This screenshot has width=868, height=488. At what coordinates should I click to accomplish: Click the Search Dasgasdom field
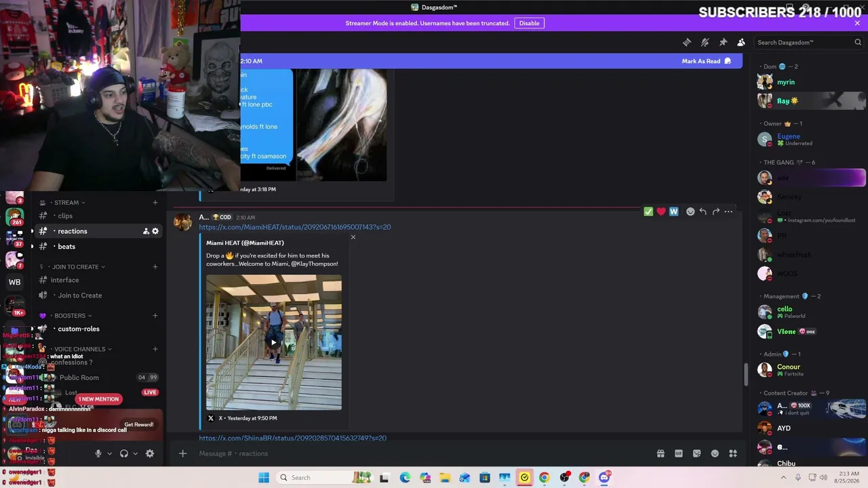[809, 42]
